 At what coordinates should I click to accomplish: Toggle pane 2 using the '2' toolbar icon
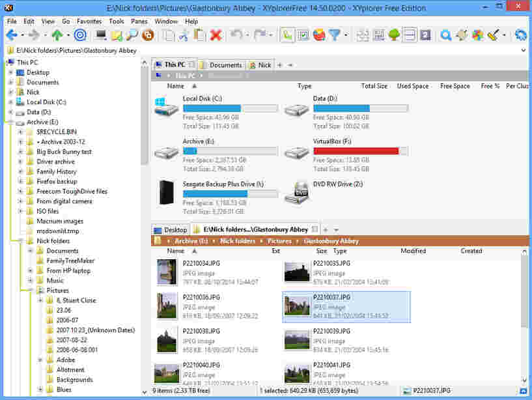coord(425,35)
